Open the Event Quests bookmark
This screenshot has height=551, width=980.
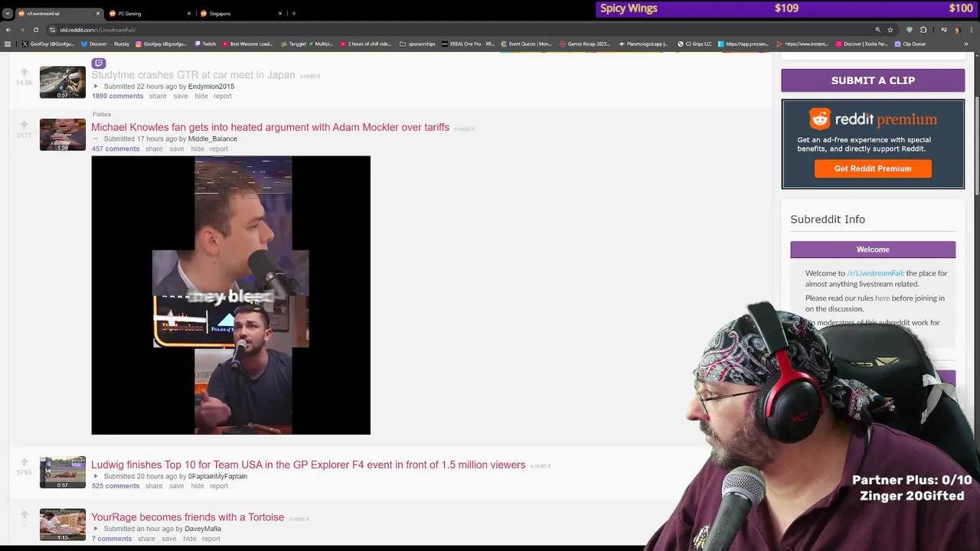(526, 44)
